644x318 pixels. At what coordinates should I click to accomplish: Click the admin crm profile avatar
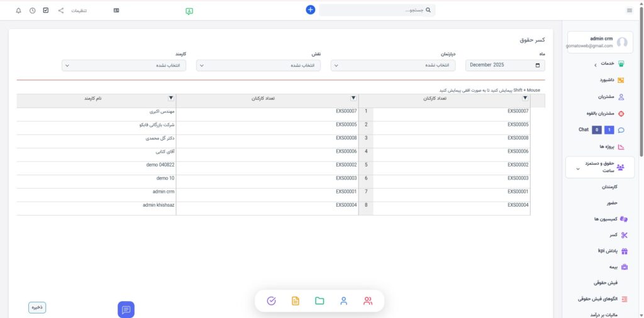pyautogui.click(x=622, y=42)
